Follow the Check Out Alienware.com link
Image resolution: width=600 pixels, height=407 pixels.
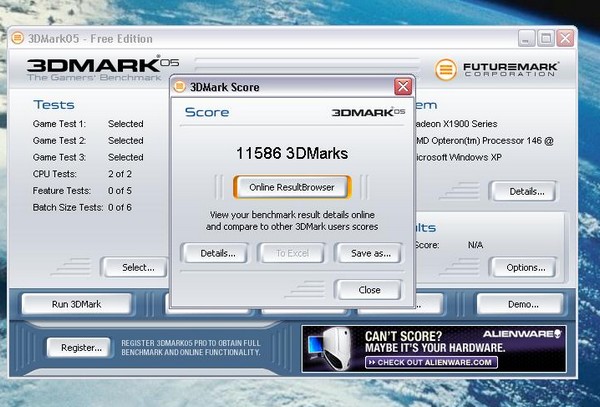(x=431, y=362)
